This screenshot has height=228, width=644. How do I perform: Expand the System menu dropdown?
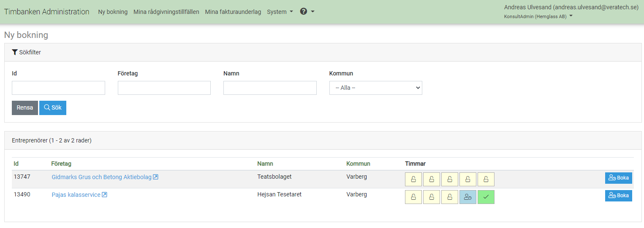tap(280, 12)
